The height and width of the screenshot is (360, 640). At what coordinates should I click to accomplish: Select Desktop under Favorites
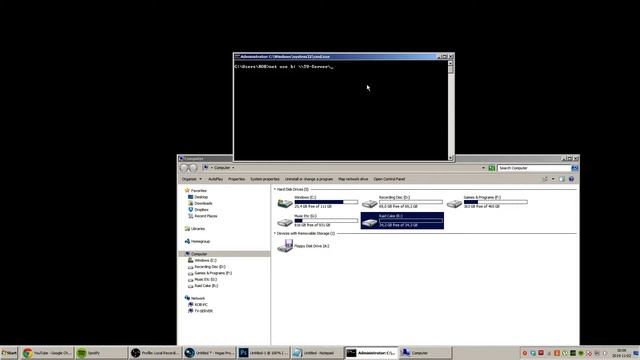(x=201, y=197)
